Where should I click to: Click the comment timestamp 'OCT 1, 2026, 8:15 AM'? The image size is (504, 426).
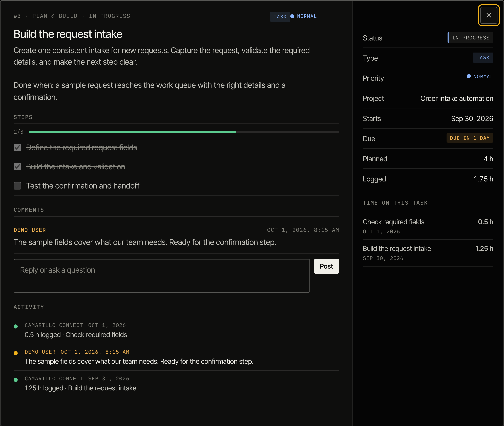(x=303, y=230)
